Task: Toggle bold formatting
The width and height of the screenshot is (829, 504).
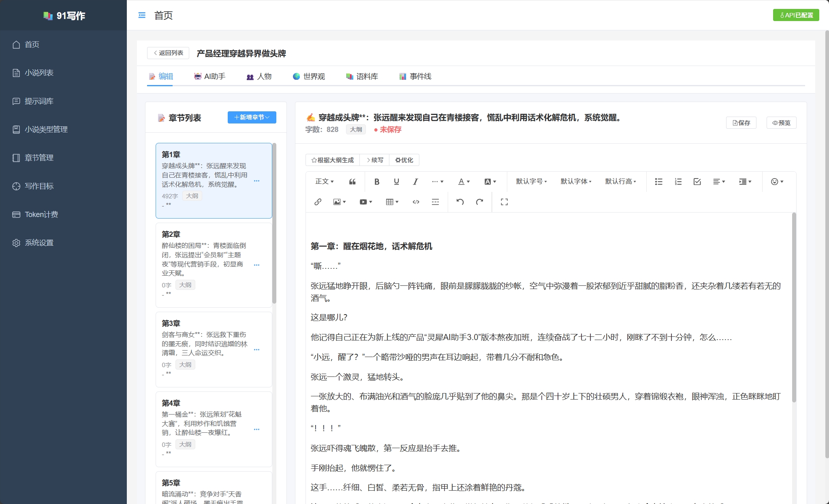Action: click(376, 181)
